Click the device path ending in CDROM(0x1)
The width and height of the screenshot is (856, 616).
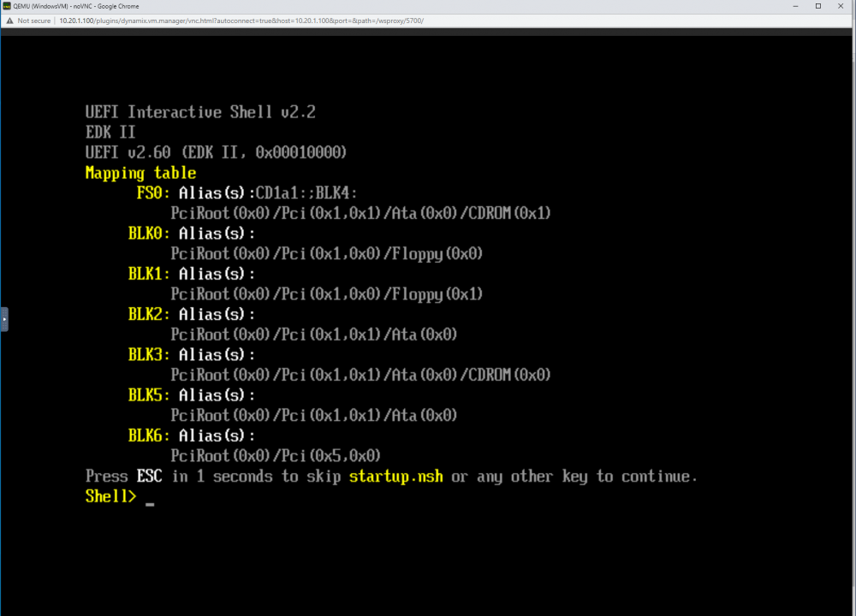coord(361,213)
